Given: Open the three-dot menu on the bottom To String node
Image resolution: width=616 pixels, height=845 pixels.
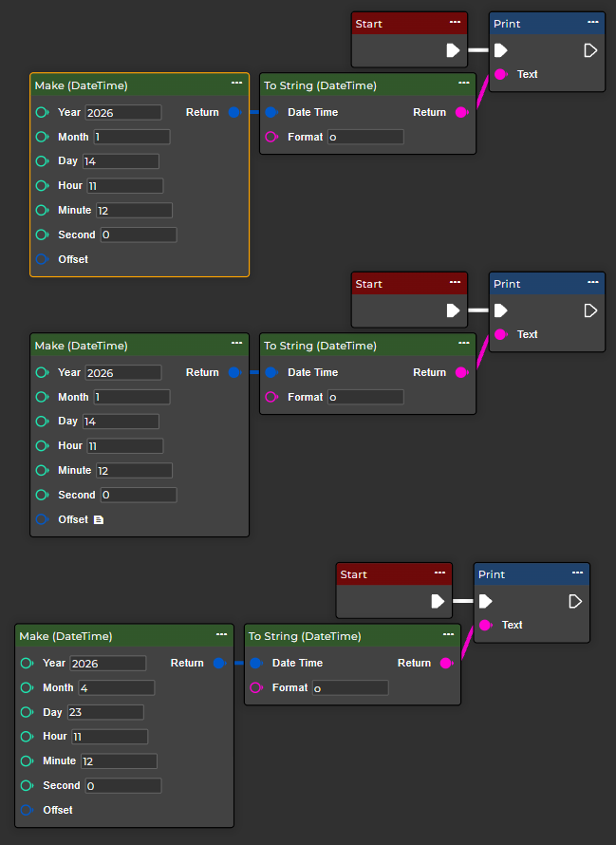Looking at the screenshot, I should 448,635.
